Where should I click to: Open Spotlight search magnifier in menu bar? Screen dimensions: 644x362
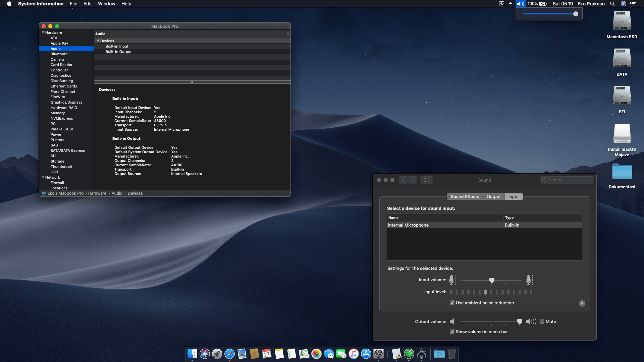click(x=612, y=4)
